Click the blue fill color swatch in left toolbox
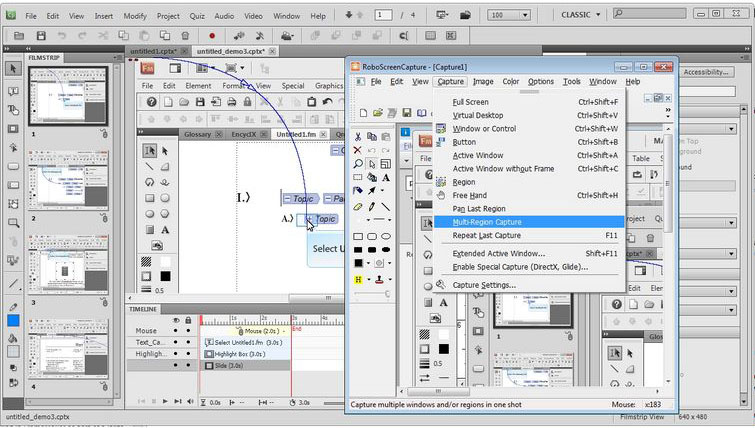 [x=13, y=321]
